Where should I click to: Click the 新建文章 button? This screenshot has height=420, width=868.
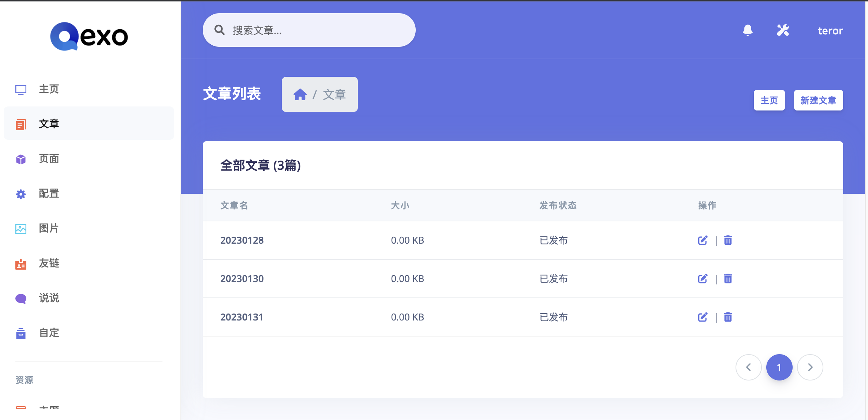[818, 100]
